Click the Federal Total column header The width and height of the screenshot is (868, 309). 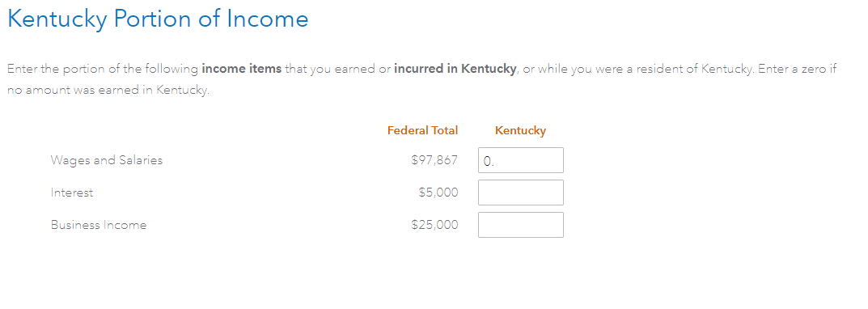[422, 131]
